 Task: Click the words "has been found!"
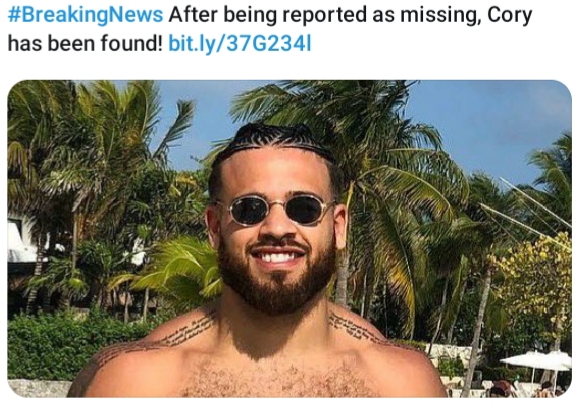tap(85, 43)
